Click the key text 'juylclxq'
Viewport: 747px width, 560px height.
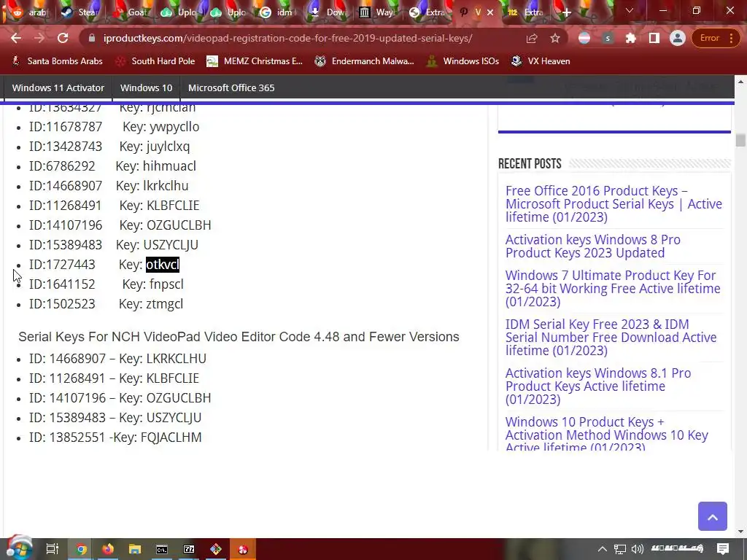[169, 146]
